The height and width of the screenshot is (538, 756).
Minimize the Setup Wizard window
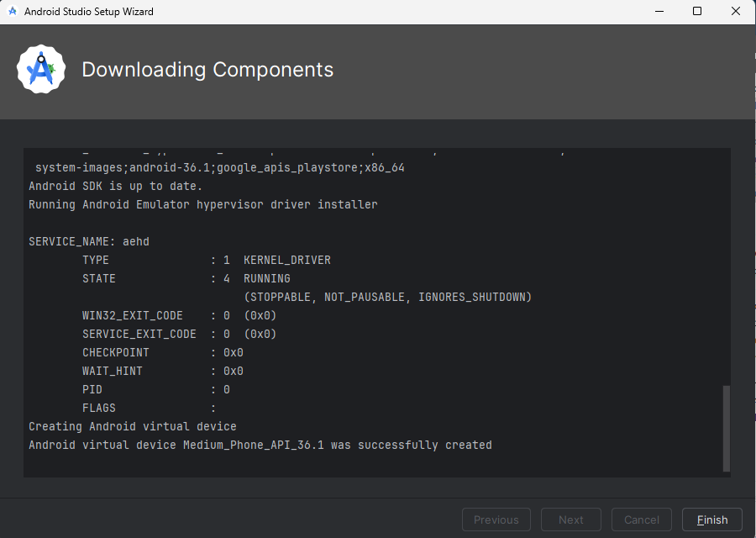click(659, 11)
